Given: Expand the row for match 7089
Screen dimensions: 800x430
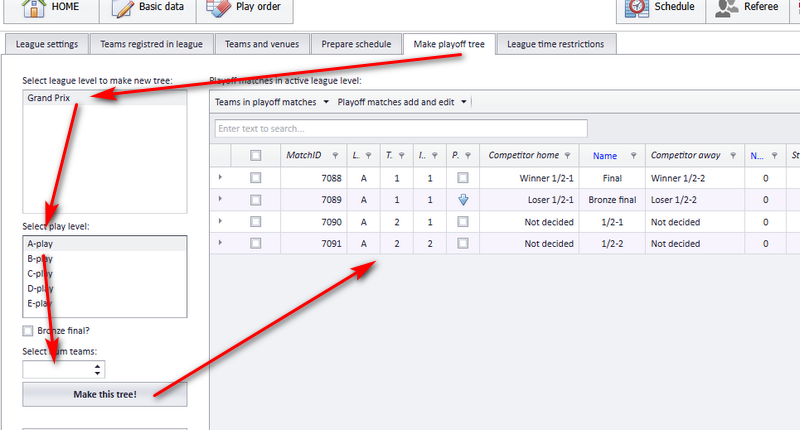Looking at the screenshot, I should [x=220, y=198].
